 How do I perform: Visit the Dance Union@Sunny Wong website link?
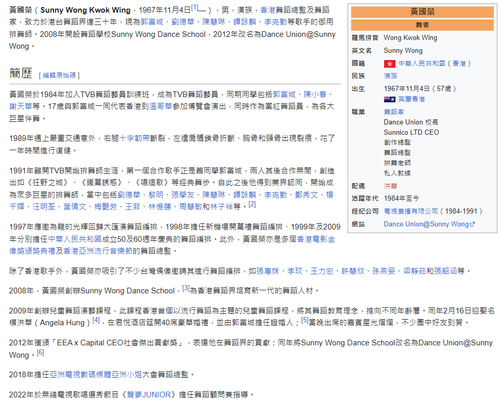tap(427, 224)
